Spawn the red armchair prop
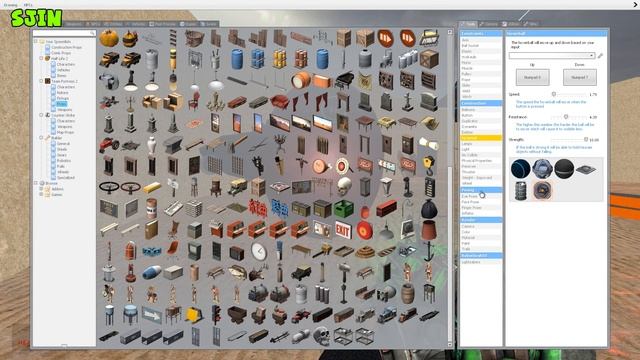Image resolution: width=640 pixels, height=360 pixels. (x=194, y=102)
